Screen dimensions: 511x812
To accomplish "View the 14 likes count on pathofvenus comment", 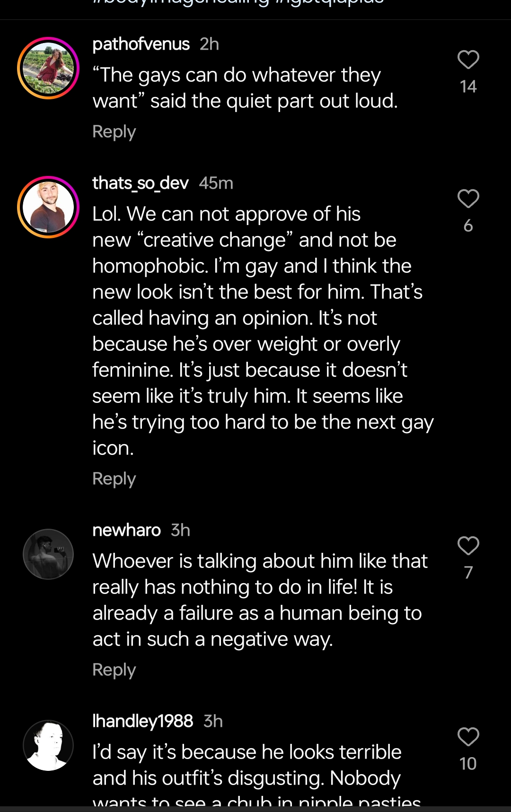I will click(x=468, y=87).
